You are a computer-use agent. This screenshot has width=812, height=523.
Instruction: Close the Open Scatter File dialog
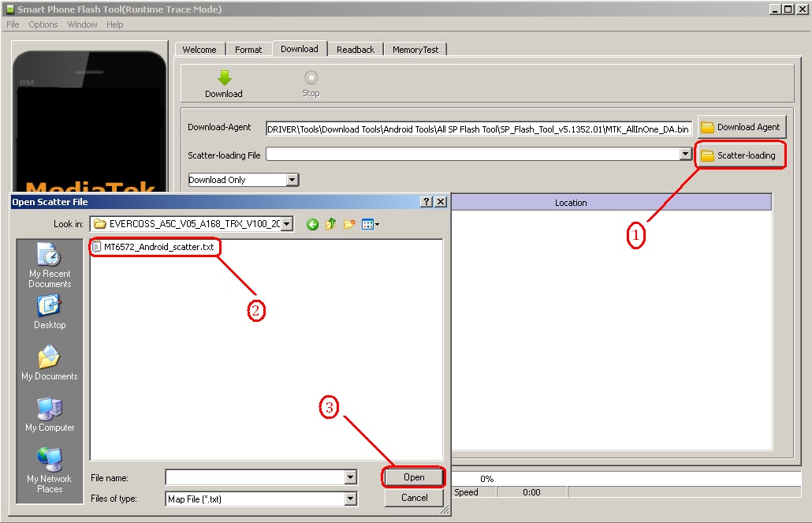(441, 202)
